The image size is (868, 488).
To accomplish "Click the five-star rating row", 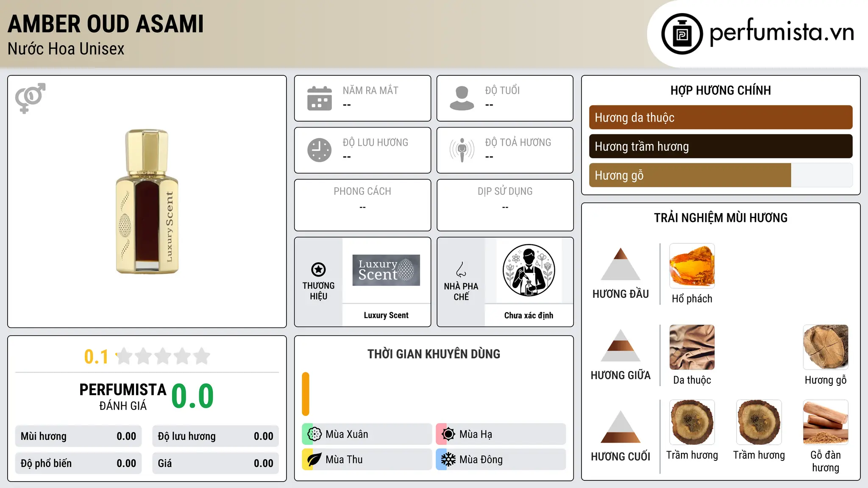I will click(x=163, y=356).
